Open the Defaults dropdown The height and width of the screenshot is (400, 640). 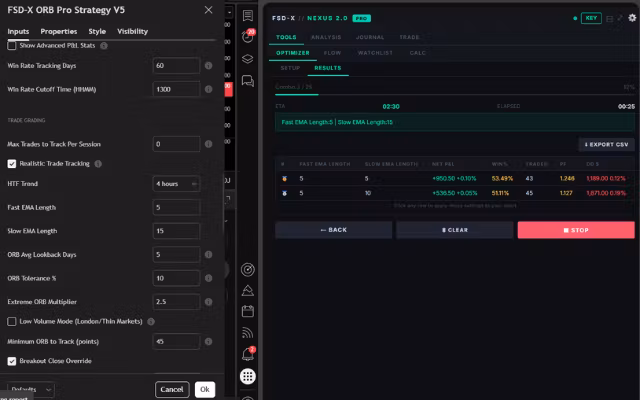pyautogui.click(x=31, y=389)
